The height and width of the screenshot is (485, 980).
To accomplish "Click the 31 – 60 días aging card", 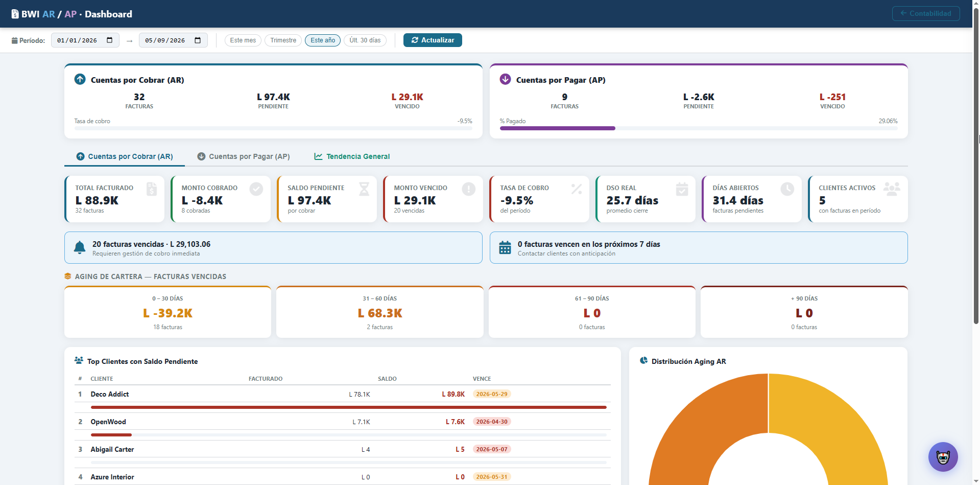I will [380, 312].
